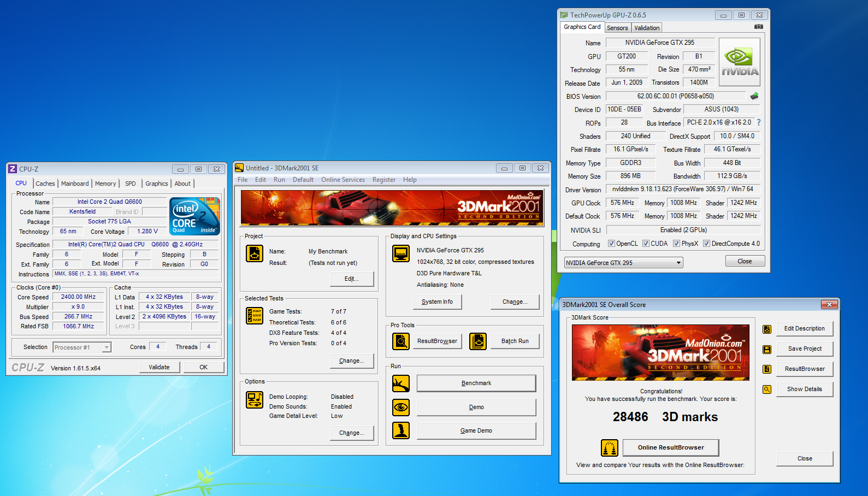868x496 pixels.
Task: Click the Validate button in CPU-Z
Action: 160,367
